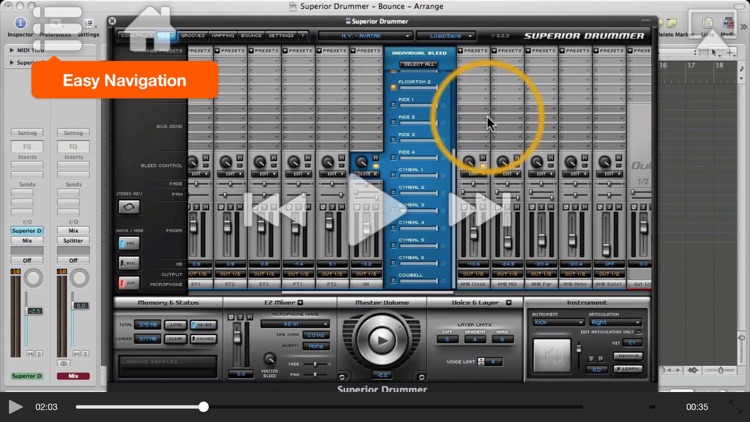The height and width of the screenshot is (422, 750).
Task: Open the N.Y. - Avatar library dropdown
Action: point(365,36)
